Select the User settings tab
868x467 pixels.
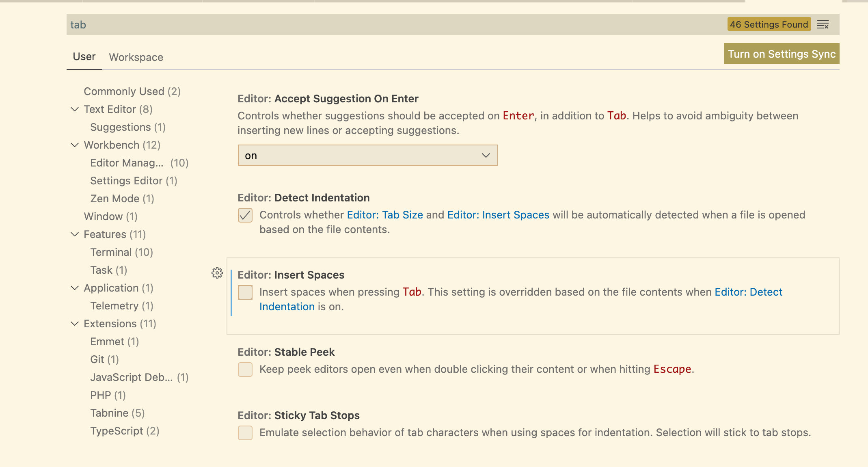tap(84, 57)
